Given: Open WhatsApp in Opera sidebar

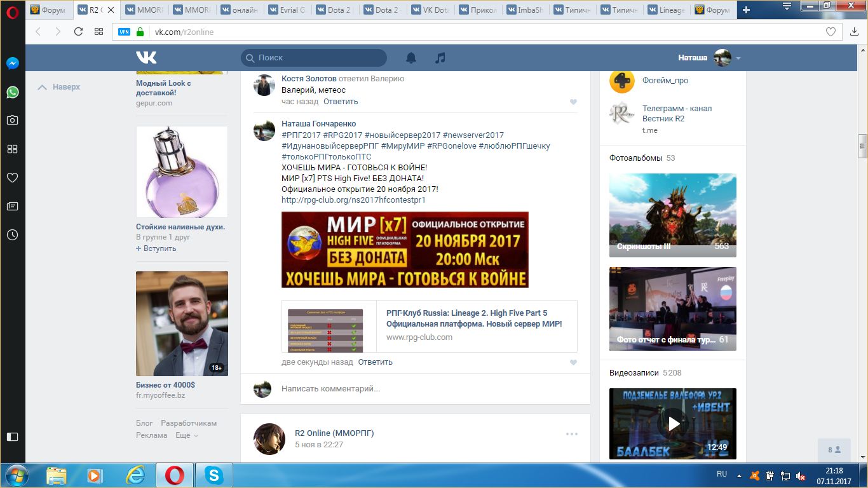Looking at the screenshot, I should click(12, 92).
